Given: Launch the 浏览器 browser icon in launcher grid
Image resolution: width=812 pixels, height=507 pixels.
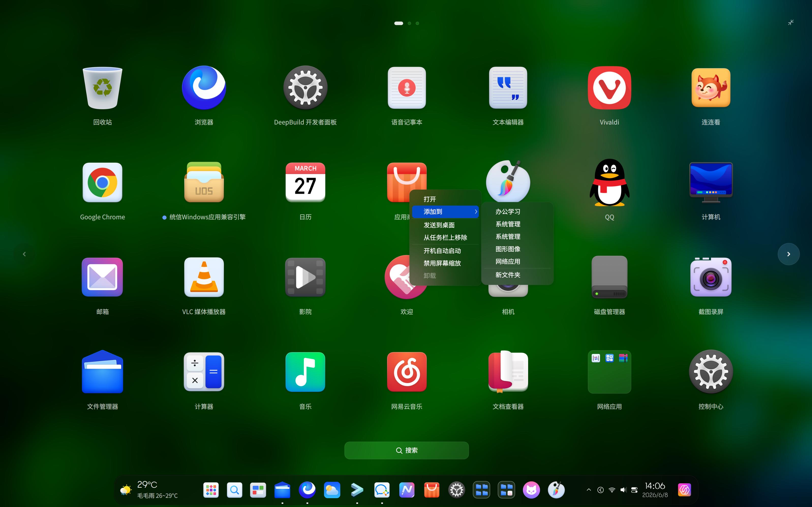Looking at the screenshot, I should click(x=204, y=88).
